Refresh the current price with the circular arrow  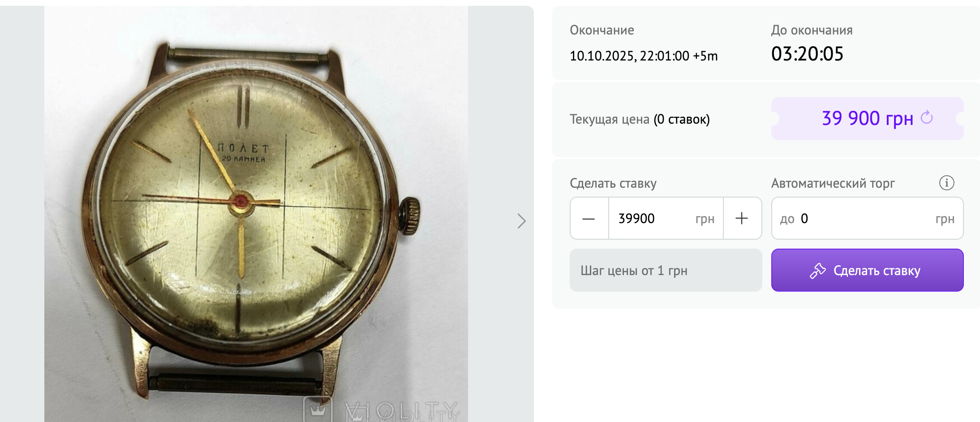tap(927, 118)
